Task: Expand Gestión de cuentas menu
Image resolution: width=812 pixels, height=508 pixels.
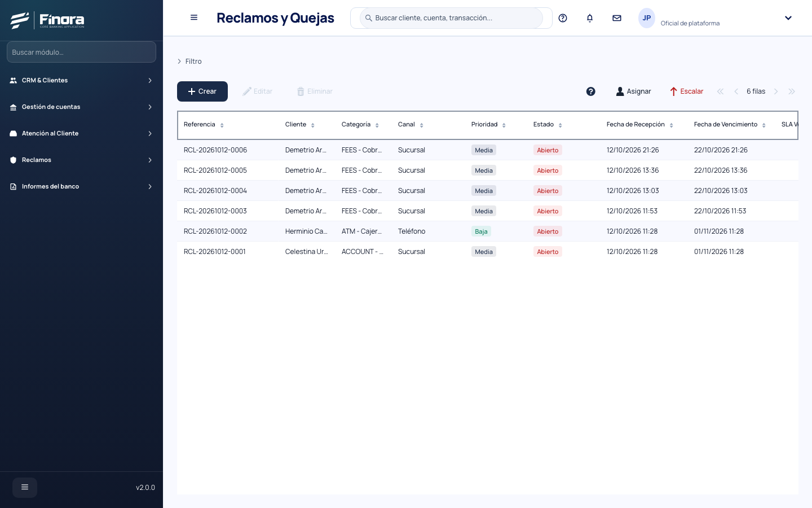Action: click(81, 107)
